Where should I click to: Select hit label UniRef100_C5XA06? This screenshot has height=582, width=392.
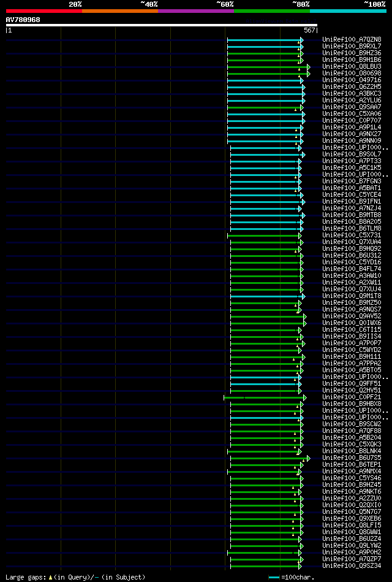[352, 114]
